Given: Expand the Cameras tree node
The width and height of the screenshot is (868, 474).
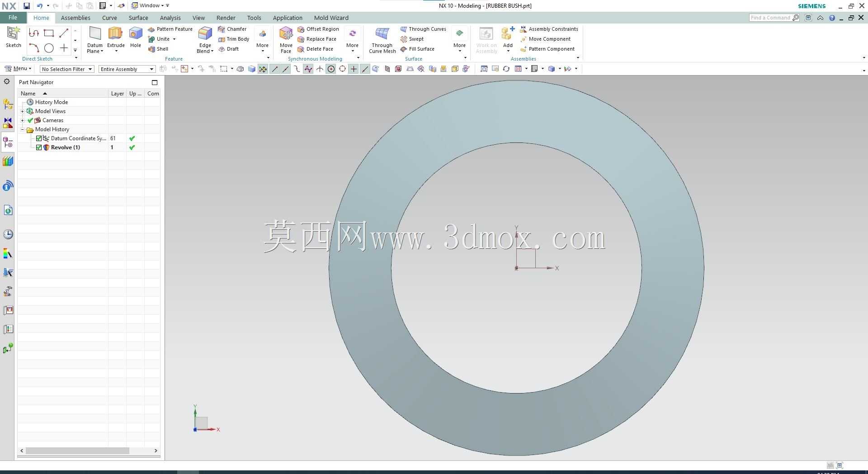Looking at the screenshot, I should point(23,120).
